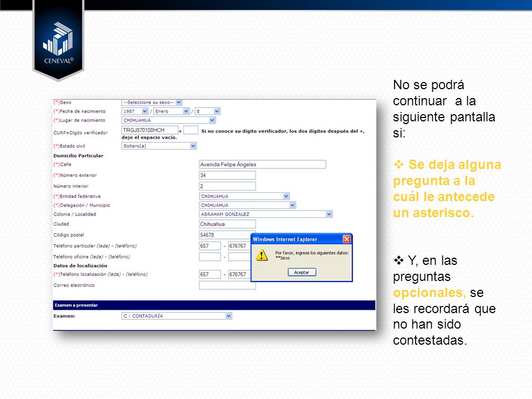Click the Datos de localización heading
The image size is (532, 399).
coord(80,265)
